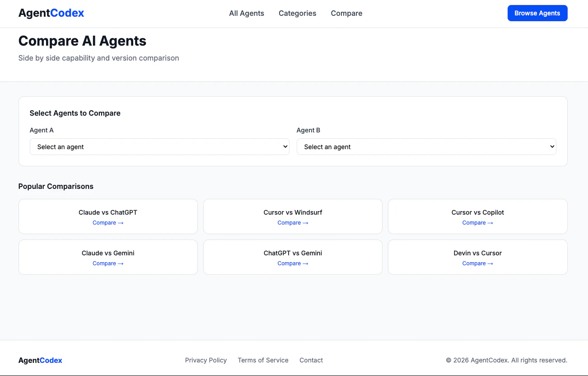Click the Browse Agents button
This screenshot has height=376, width=588.
537,13
